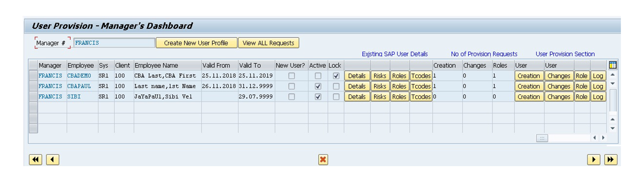Show Risks for CBAPAUL

[x=380, y=86]
